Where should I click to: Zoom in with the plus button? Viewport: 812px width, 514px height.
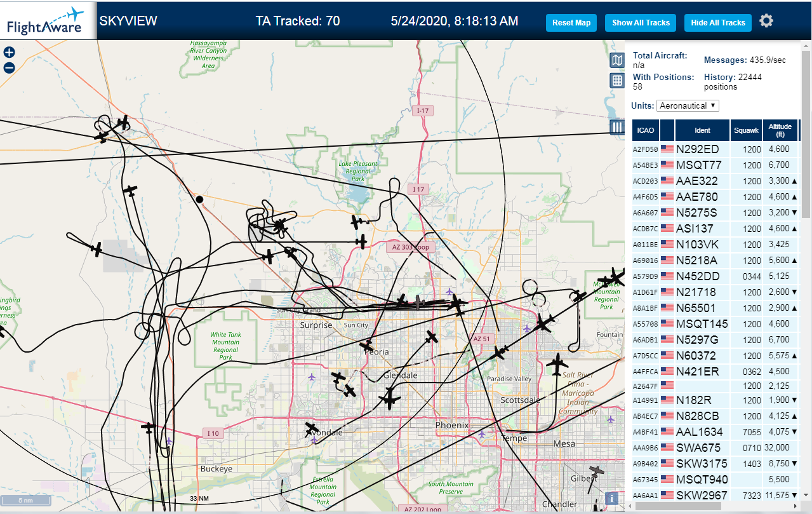[x=9, y=53]
